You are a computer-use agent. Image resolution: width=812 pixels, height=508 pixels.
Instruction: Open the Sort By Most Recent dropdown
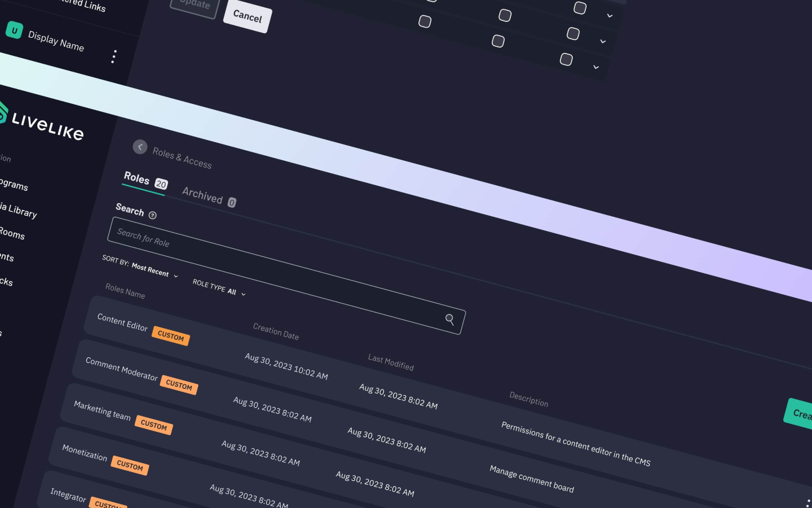click(x=140, y=266)
